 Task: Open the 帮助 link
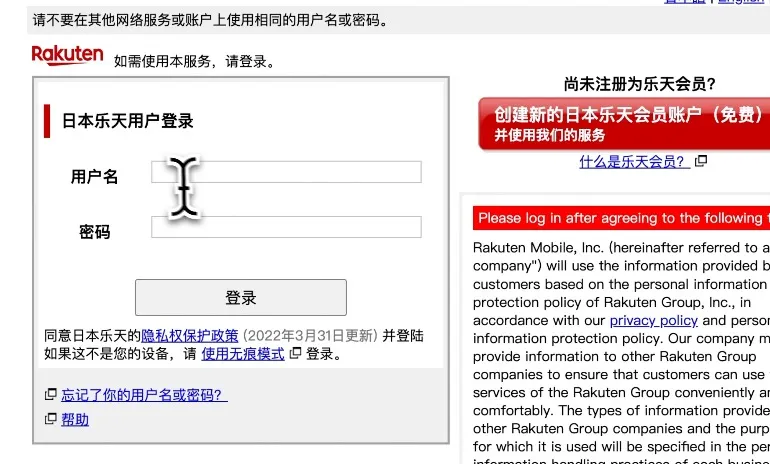pos(75,419)
